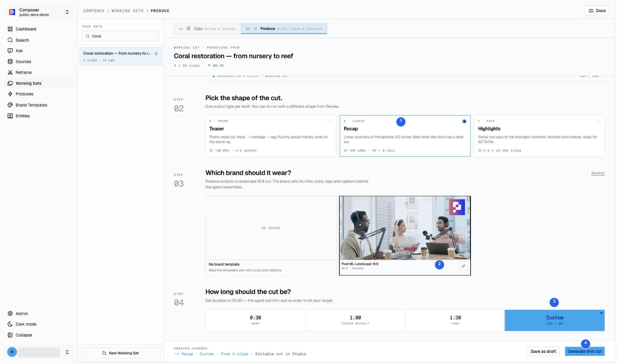The height and width of the screenshot is (364, 617).
Task: Open Admin settings
Action: click(x=38, y=314)
